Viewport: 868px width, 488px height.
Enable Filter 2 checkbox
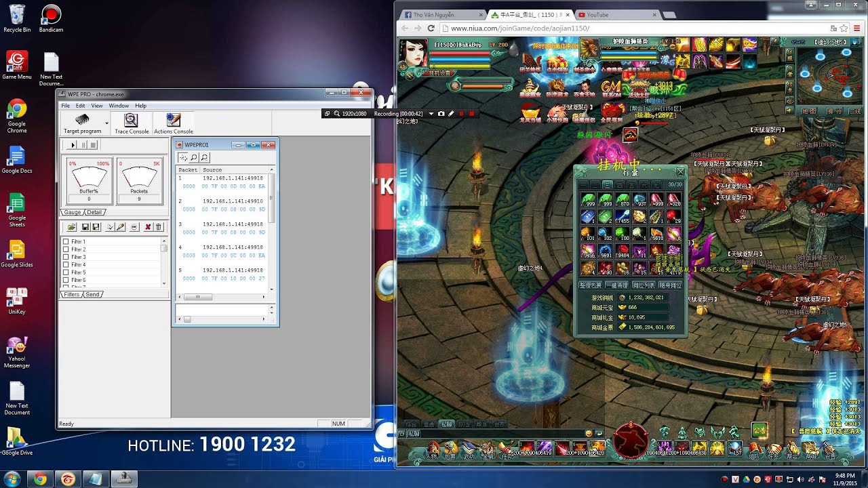pyautogui.click(x=66, y=249)
